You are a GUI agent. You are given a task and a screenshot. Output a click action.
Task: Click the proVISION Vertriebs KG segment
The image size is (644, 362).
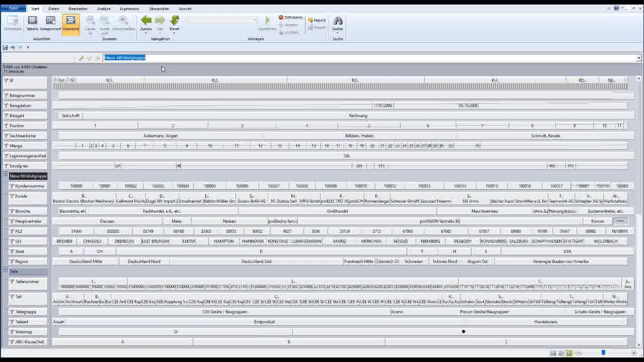point(440,221)
